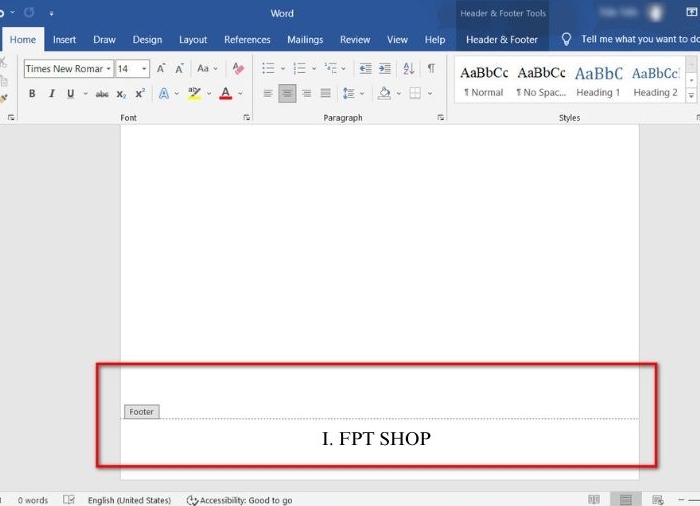Open the Design tab

[x=147, y=40]
